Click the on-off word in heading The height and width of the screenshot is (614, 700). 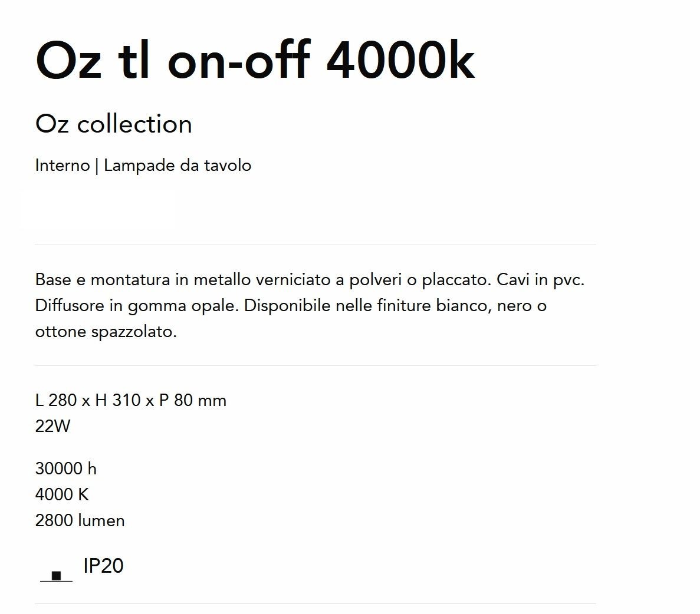238,61
